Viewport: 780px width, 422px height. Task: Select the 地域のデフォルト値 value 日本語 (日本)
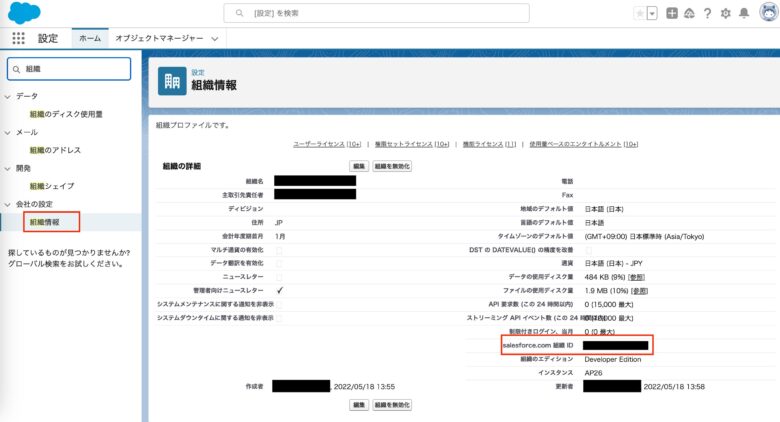[604, 210]
